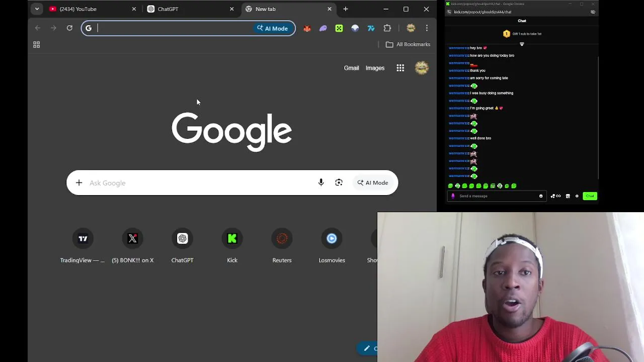Open the Reuters shortcut tile
This screenshot has height=362, width=644.
click(282, 246)
